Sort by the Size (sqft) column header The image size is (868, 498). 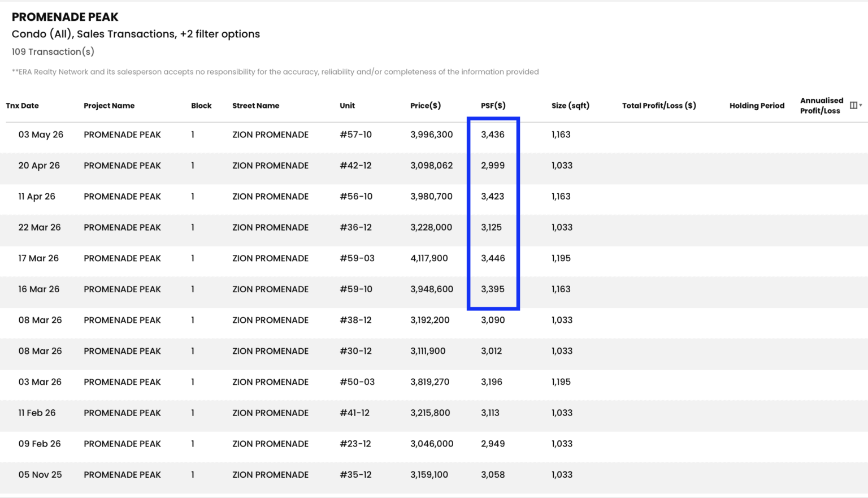(x=570, y=106)
